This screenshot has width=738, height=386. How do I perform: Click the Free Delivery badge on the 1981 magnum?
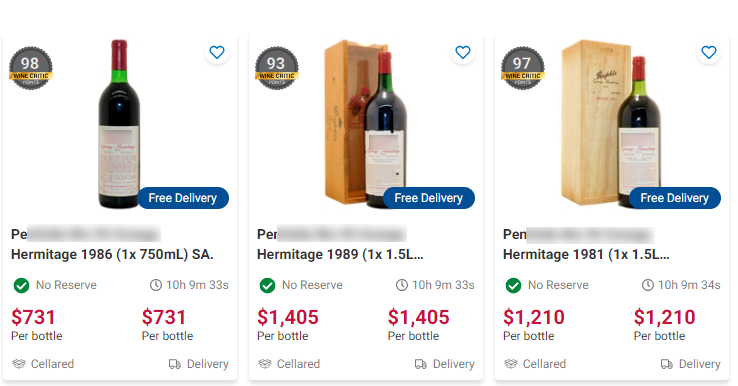pos(674,198)
